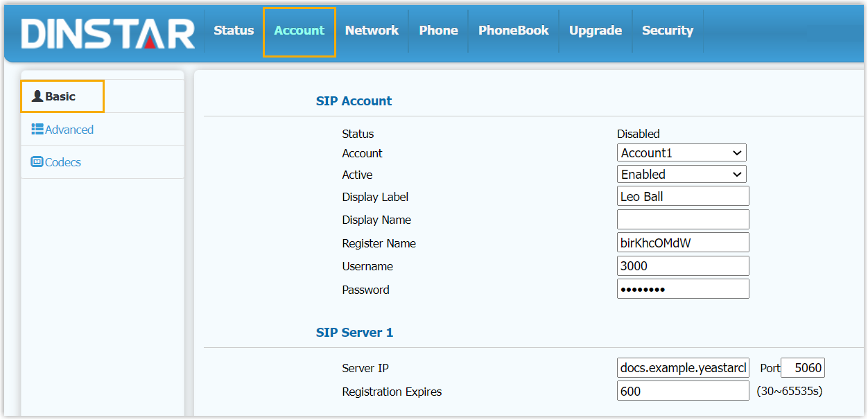
Task: Select the Security tab
Action: 667,30
